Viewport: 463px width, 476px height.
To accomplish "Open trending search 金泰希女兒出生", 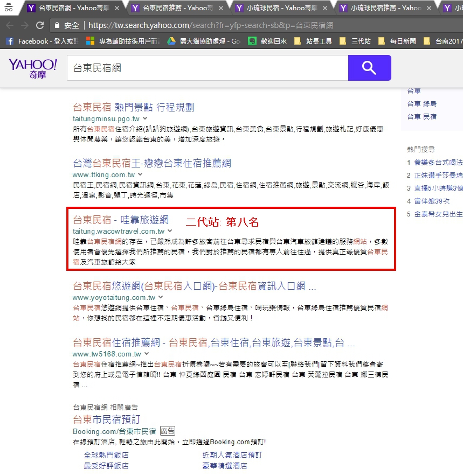I will [x=438, y=214].
